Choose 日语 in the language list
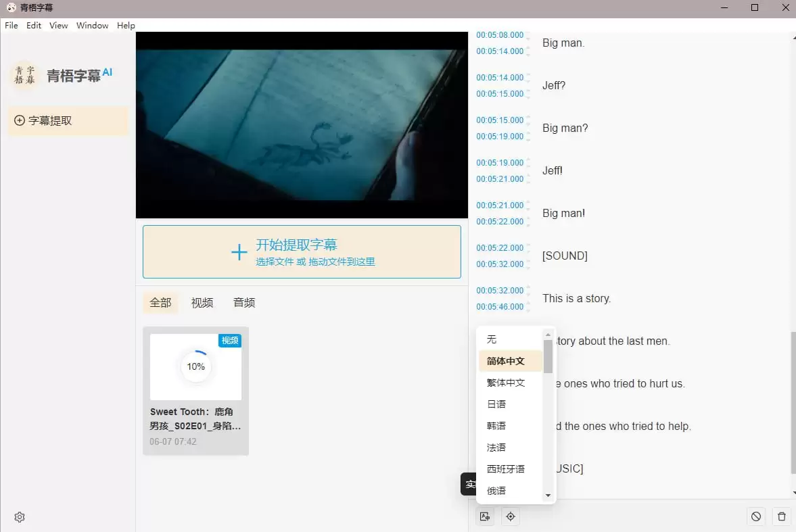Viewport: 796px width, 532px height. 496,404
